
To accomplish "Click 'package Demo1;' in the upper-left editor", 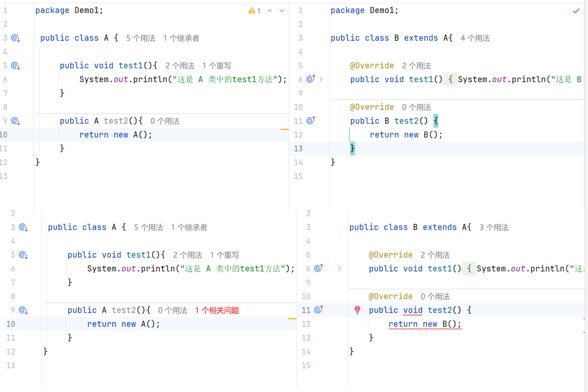I will click(x=69, y=11).
